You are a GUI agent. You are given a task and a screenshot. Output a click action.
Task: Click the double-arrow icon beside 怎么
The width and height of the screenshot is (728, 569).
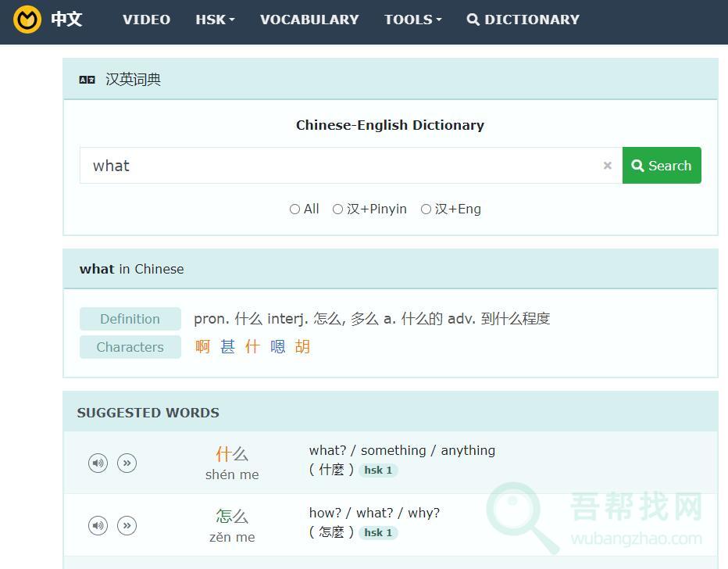click(x=127, y=525)
